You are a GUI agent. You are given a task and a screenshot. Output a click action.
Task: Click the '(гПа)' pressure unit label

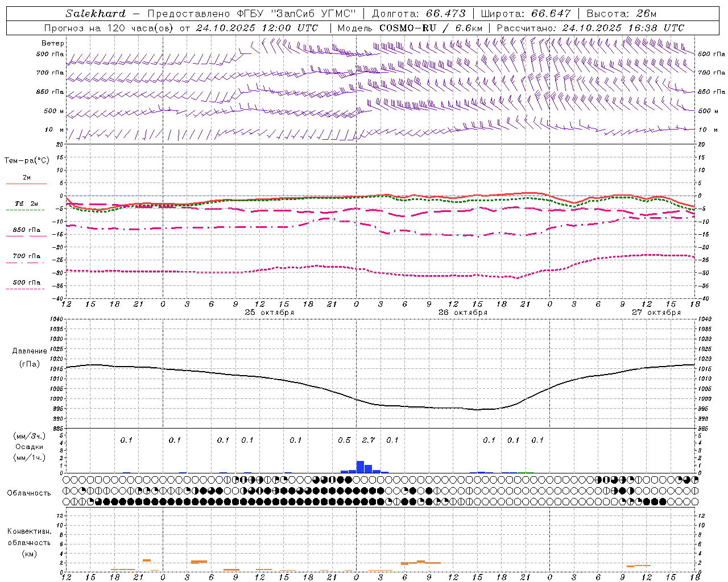click(30, 364)
